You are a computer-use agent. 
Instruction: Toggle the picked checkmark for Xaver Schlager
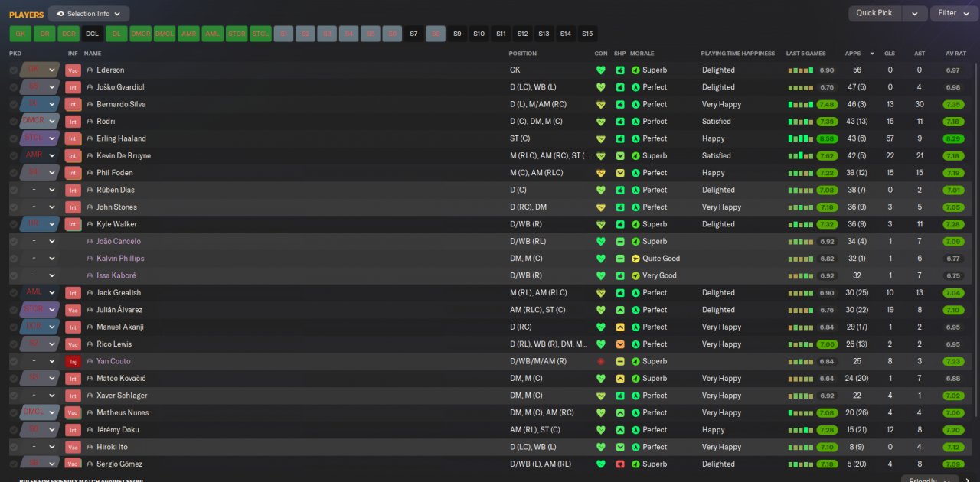14,396
